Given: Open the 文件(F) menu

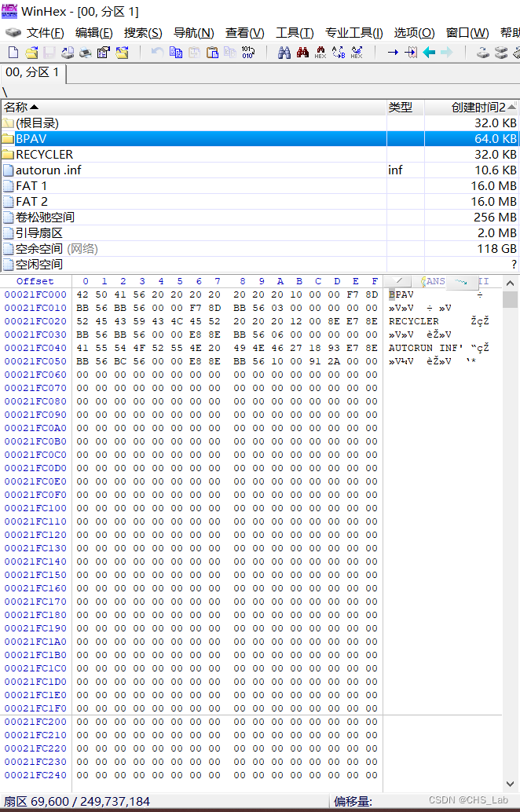Looking at the screenshot, I should (46, 33).
